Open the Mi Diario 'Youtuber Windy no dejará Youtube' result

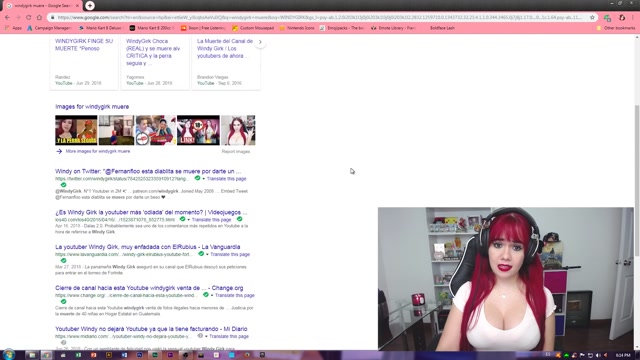151,329
